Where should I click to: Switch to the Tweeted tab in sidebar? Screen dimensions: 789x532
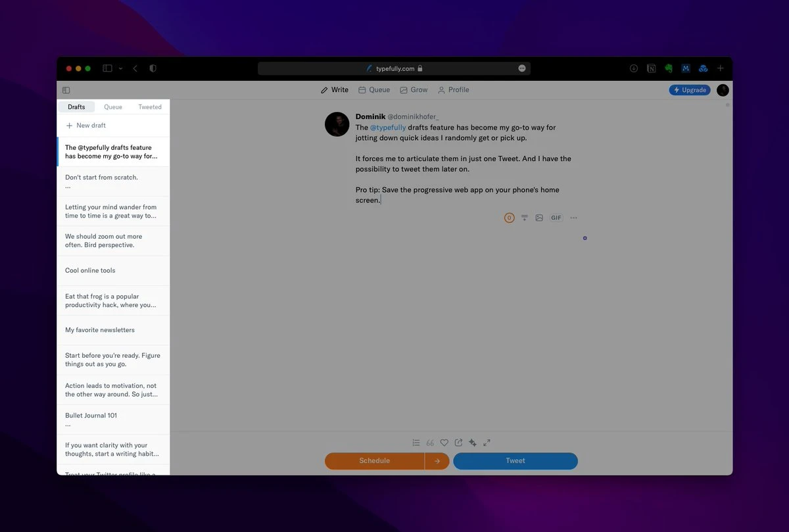[150, 107]
